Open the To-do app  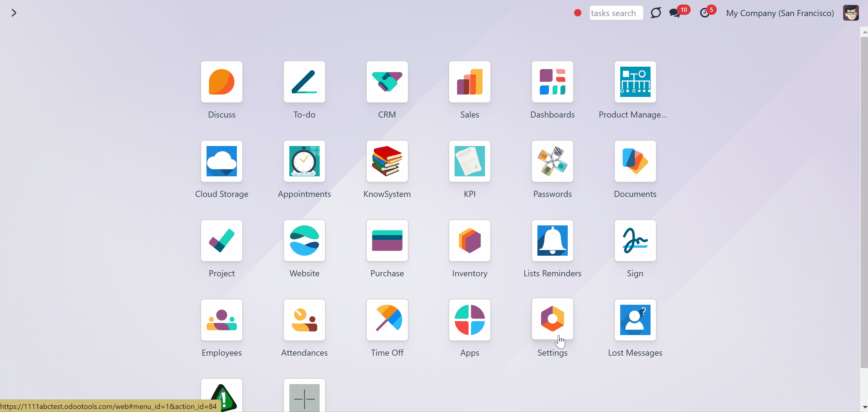point(304,82)
